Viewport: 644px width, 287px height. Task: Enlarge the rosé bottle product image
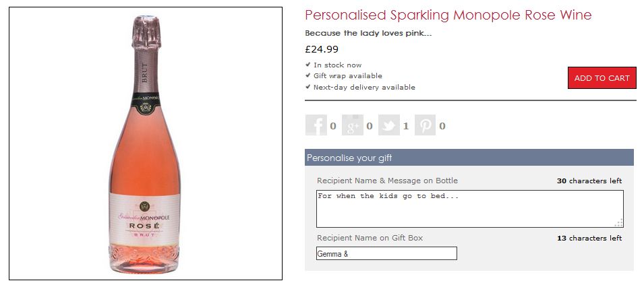point(145,143)
